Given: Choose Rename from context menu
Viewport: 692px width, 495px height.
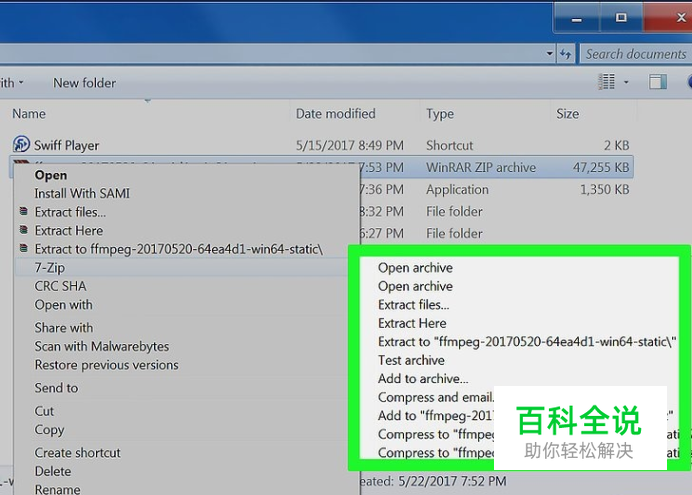Looking at the screenshot, I should (57, 489).
